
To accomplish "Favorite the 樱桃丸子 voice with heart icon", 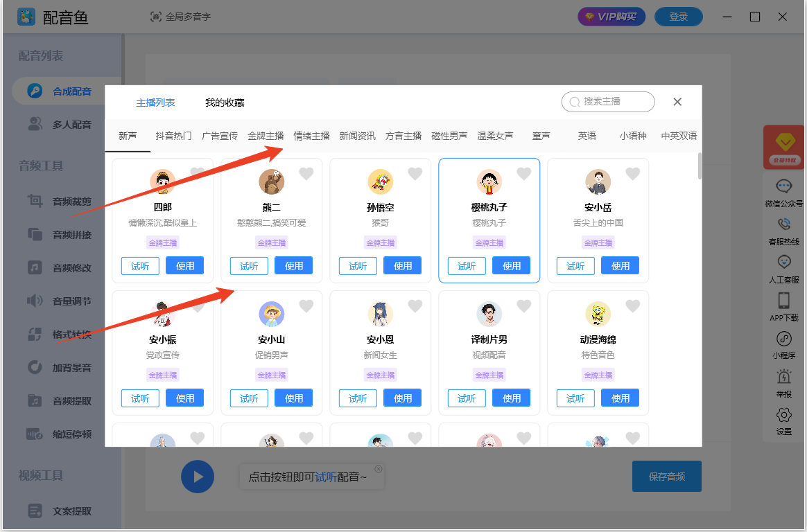I will tap(524, 174).
